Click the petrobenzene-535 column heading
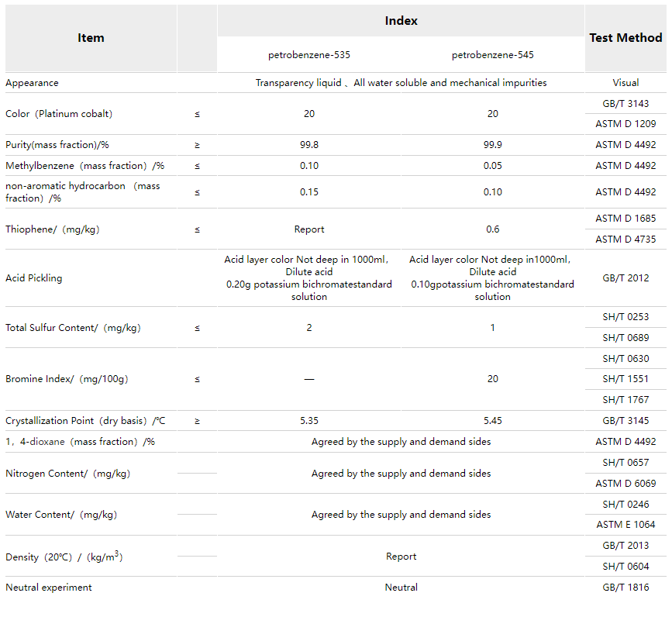 [309, 55]
